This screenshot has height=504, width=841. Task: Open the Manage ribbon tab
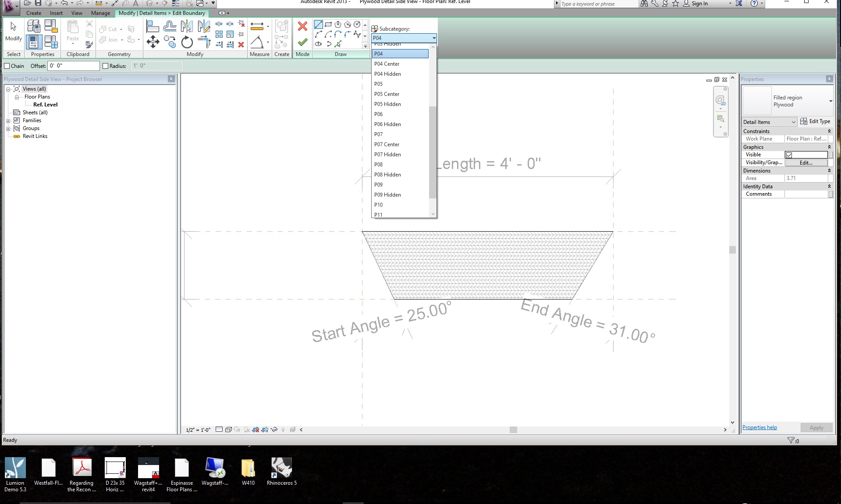click(100, 13)
